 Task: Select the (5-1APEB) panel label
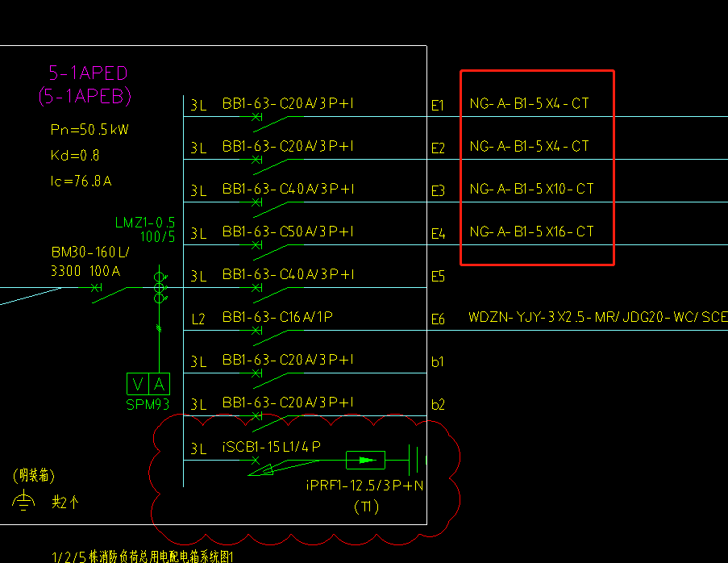click(85, 96)
